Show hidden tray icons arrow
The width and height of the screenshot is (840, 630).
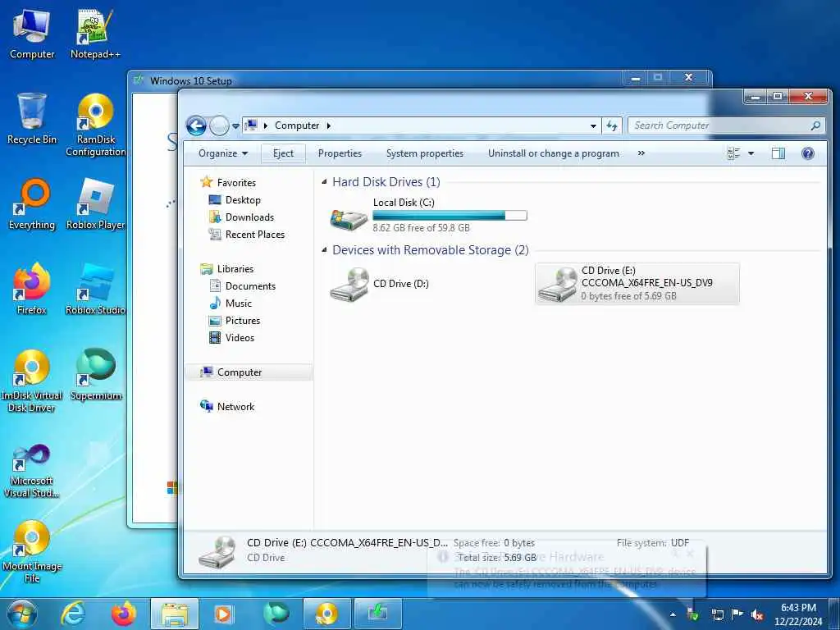[x=673, y=614]
